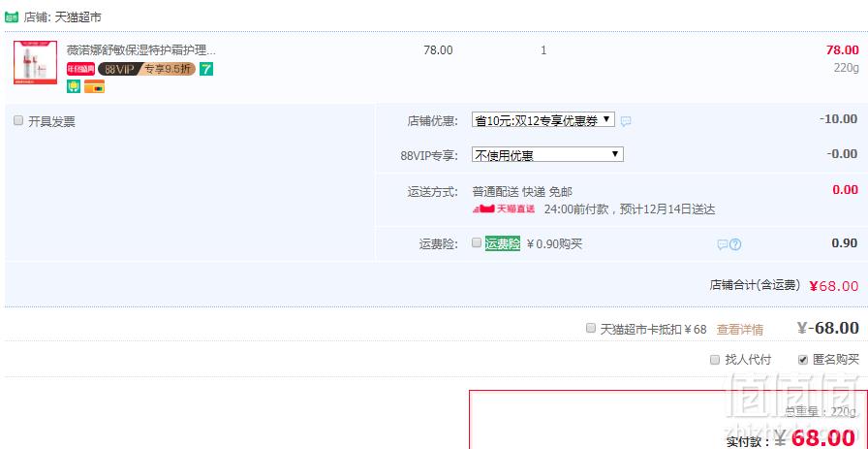The width and height of the screenshot is (868, 449).
Task: Click the chat bubble icon on 运费险 row
Action: [723, 244]
